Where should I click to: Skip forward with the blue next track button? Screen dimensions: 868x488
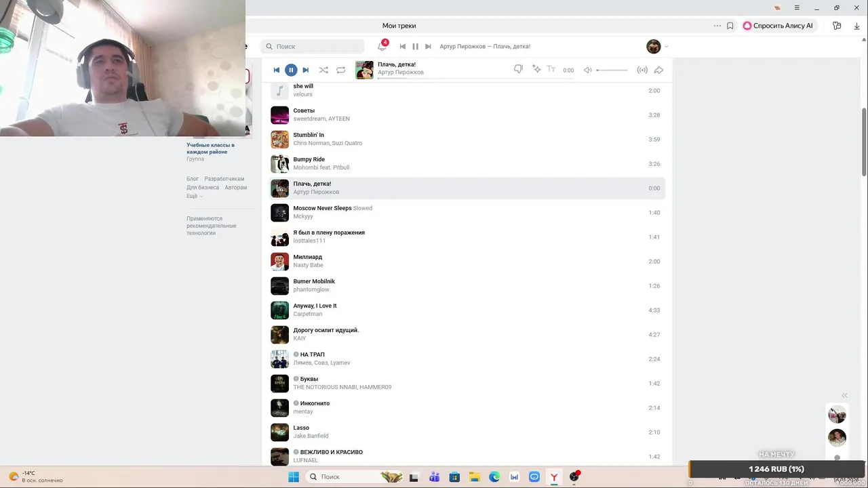[306, 70]
